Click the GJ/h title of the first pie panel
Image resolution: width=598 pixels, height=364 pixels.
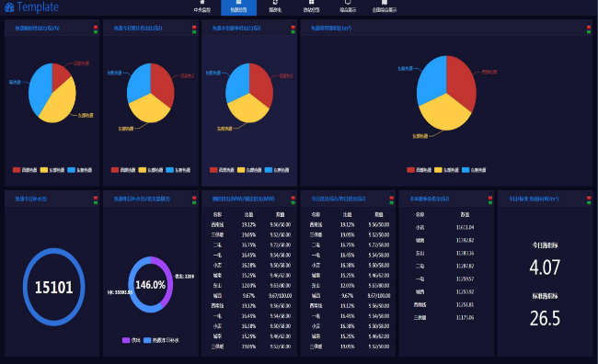[38, 28]
